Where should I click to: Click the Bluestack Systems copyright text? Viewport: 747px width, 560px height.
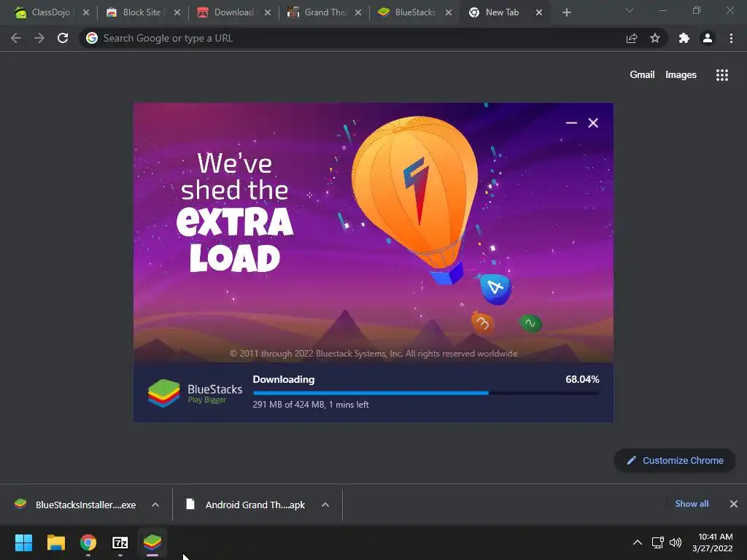tap(373, 354)
